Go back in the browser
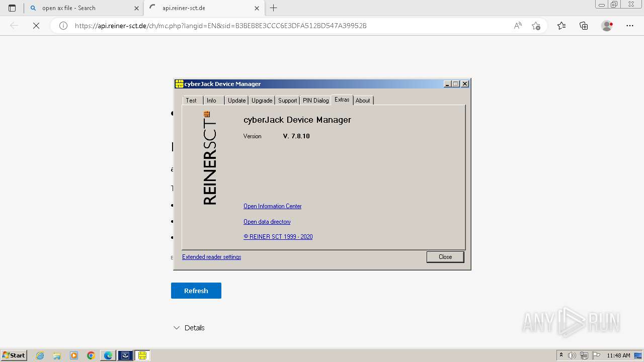The width and height of the screenshot is (644, 362). [14, 26]
